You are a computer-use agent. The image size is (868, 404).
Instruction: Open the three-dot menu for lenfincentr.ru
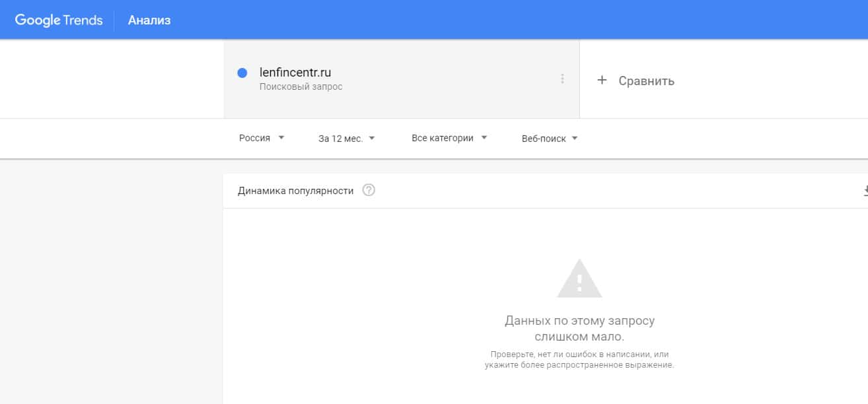click(562, 79)
